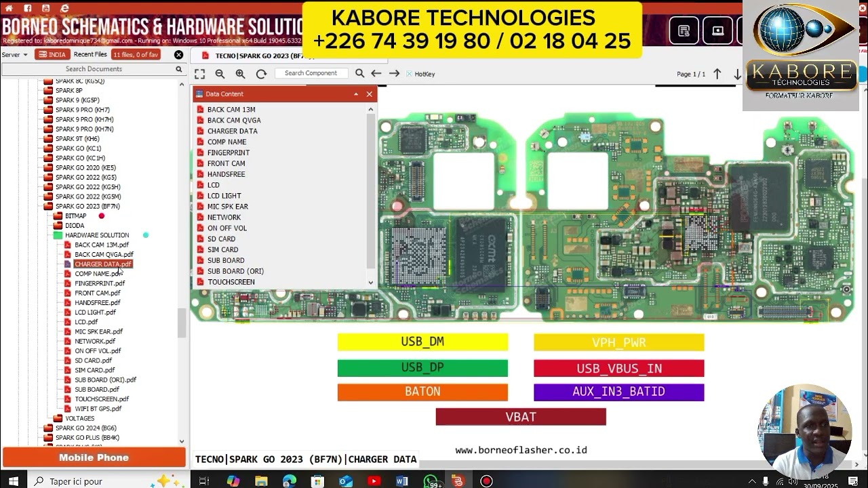Expand the BITMAP folder
This screenshot has width=868, height=488.
(x=75, y=216)
